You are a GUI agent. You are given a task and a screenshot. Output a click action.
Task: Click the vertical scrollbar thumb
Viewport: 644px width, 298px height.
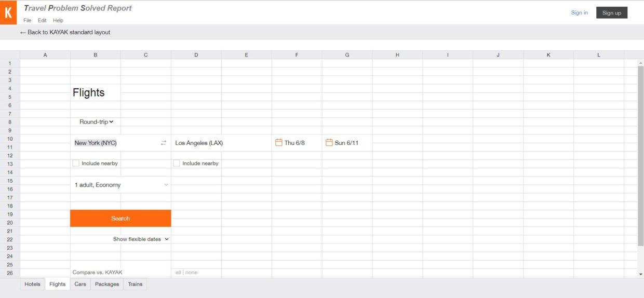(640, 156)
